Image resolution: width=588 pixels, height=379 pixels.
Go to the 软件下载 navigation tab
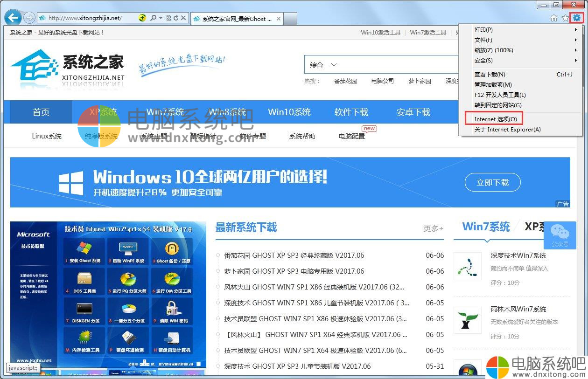[x=351, y=112]
